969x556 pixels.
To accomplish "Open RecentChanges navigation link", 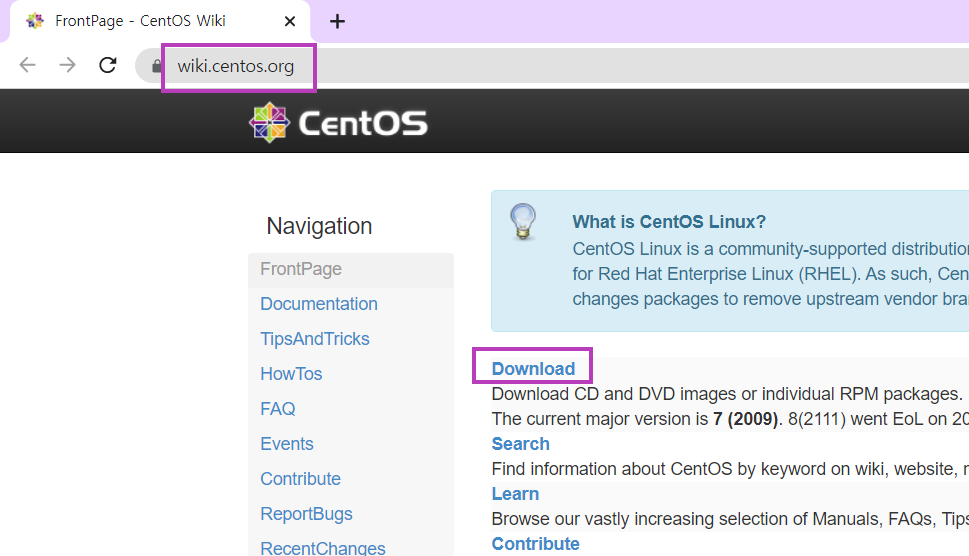I will point(323,548).
